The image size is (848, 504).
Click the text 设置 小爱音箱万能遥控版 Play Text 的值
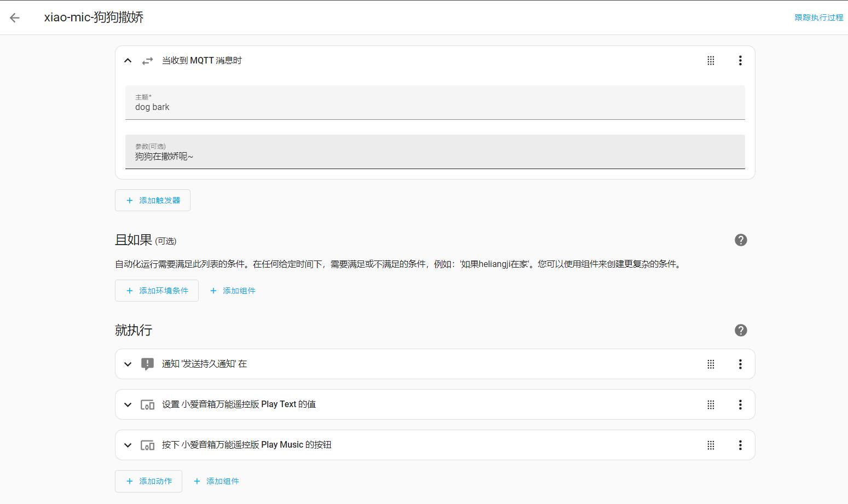tap(239, 404)
